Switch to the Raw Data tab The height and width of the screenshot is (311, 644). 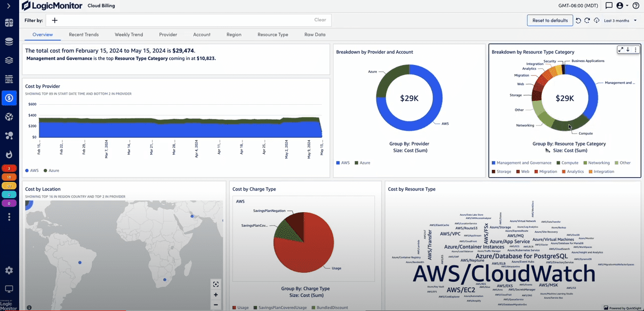pyautogui.click(x=315, y=35)
